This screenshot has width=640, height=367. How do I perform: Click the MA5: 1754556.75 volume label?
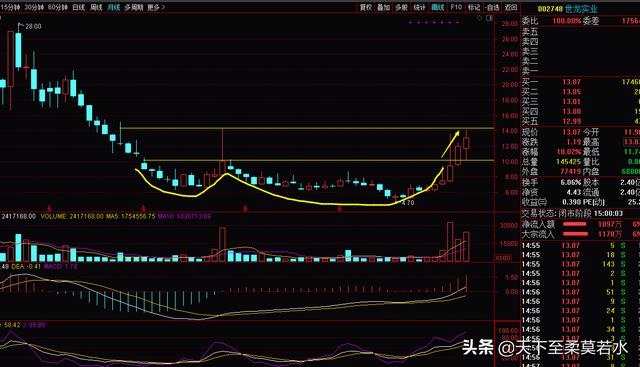click(x=131, y=216)
